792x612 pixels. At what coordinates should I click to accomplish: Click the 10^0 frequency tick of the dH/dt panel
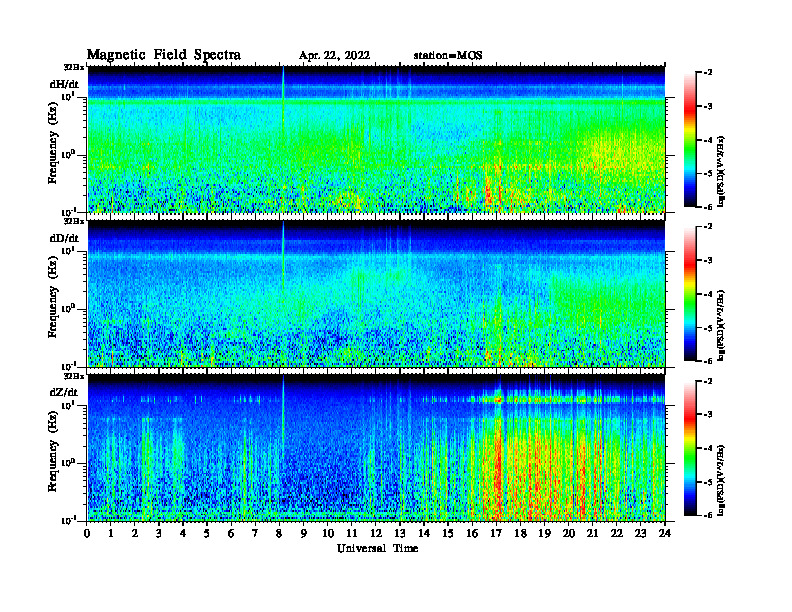pos(68,155)
